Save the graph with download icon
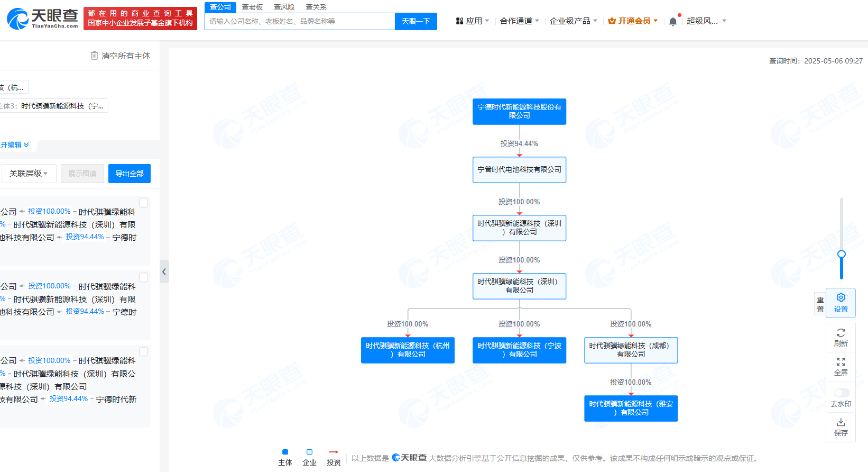 click(841, 422)
